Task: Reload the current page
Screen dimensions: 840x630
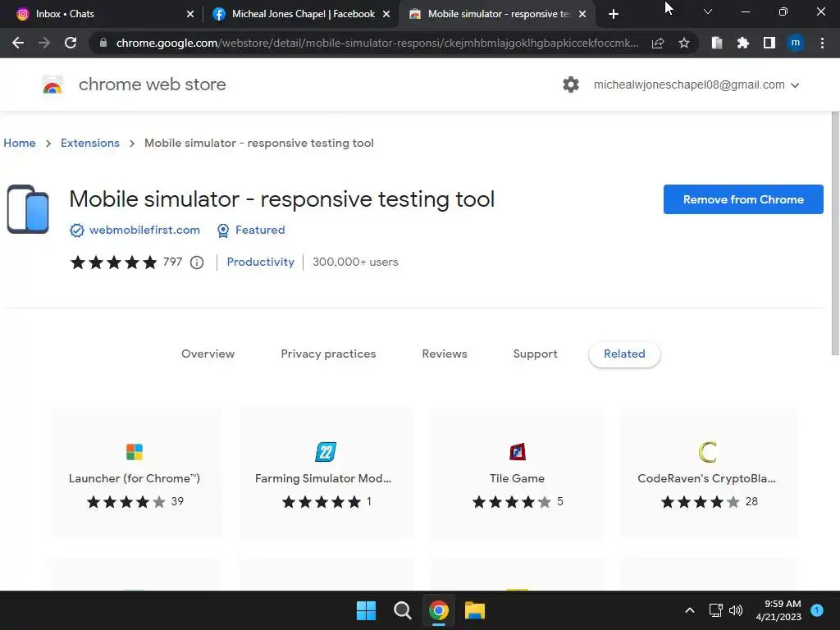Action: [71, 43]
